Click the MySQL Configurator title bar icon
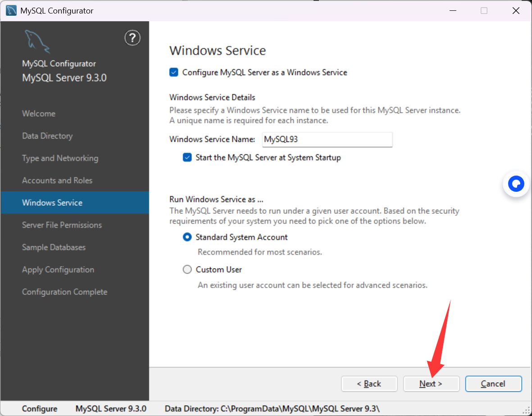 click(x=11, y=10)
